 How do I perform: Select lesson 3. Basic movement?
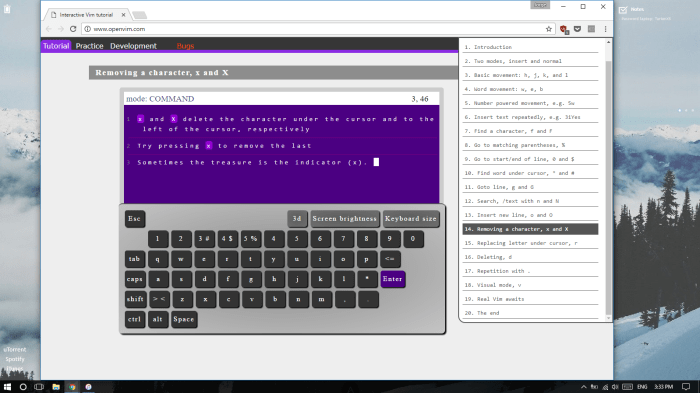(530, 75)
